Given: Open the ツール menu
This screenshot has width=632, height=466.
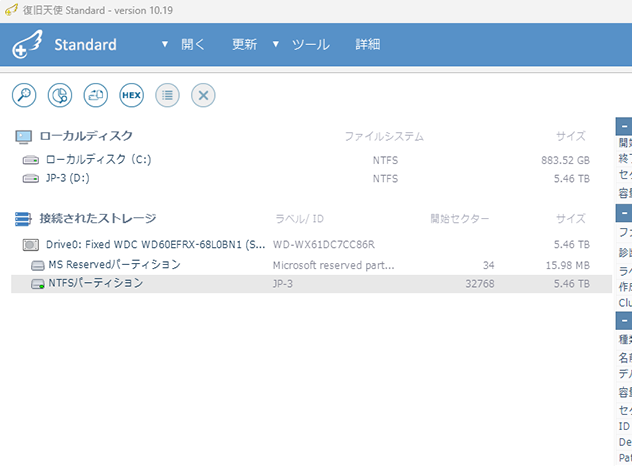Looking at the screenshot, I should (311, 44).
